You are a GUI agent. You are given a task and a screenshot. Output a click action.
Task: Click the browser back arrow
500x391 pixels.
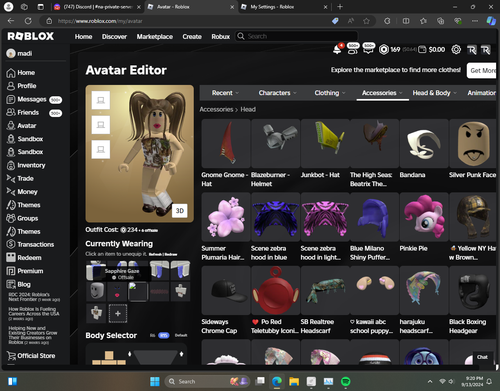11,21
